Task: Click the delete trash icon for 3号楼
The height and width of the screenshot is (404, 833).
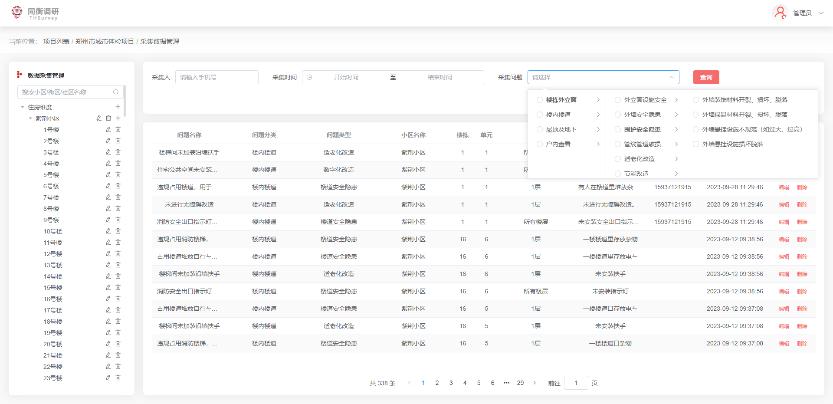Action: tap(118, 153)
